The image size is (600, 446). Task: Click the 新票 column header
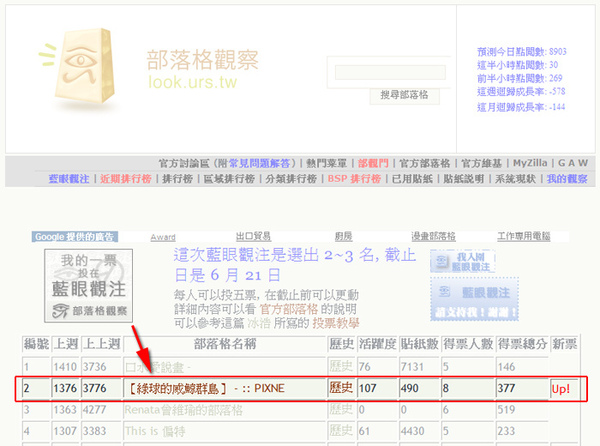click(564, 344)
